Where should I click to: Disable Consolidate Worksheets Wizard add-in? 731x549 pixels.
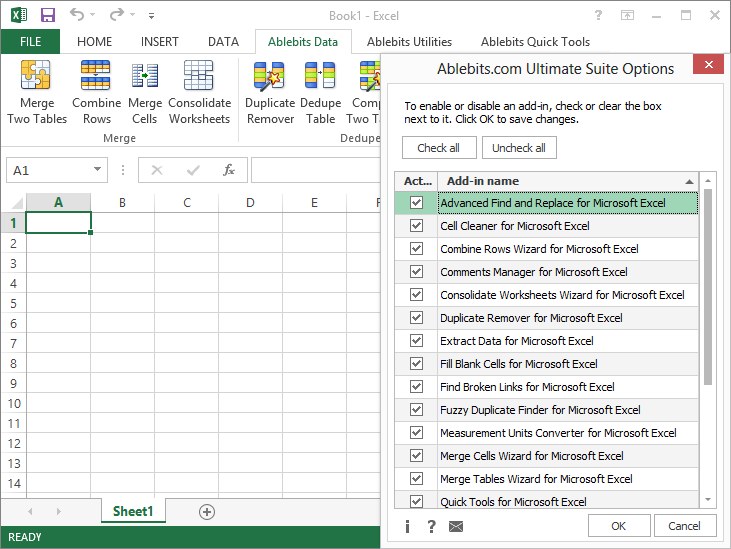tap(416, 295)
